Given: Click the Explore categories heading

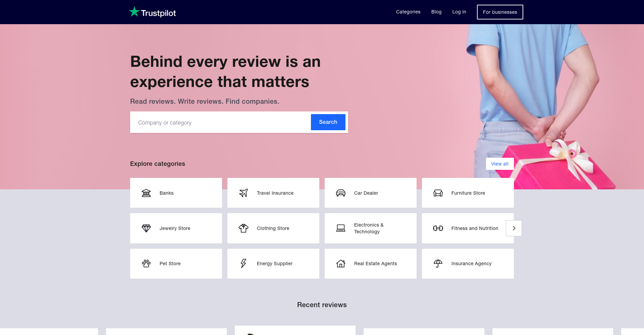Looking at the screenshot, I should pos(158,164).
